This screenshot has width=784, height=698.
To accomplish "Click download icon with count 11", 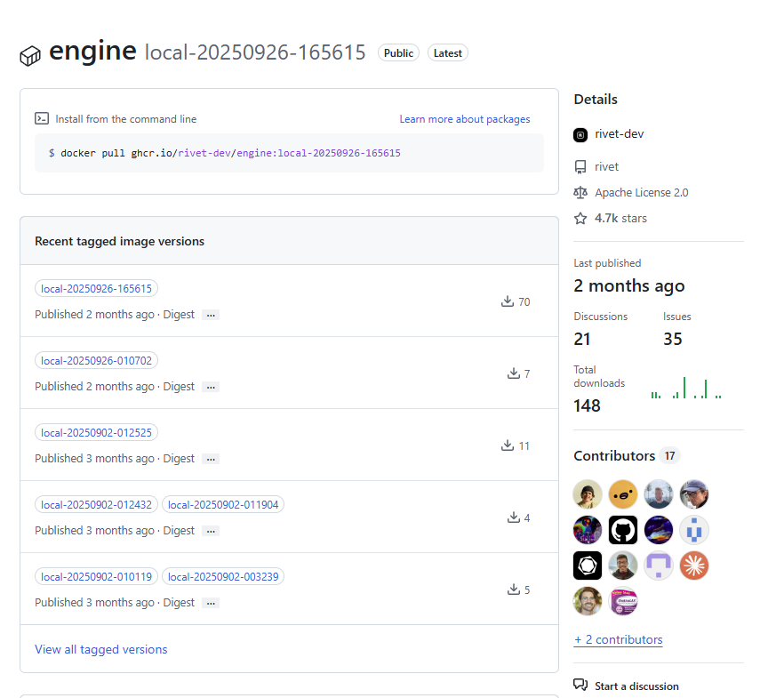I will coord(507,445).
